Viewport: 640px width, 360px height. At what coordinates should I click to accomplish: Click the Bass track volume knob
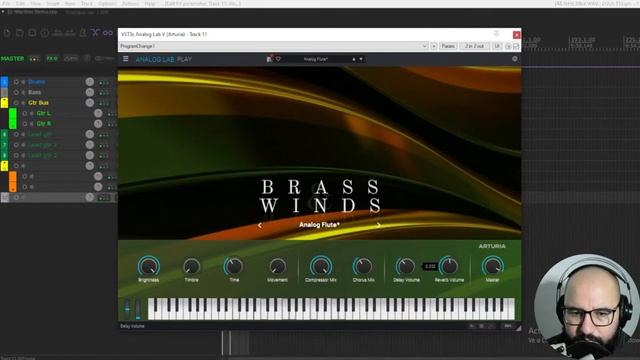(90, 92)
